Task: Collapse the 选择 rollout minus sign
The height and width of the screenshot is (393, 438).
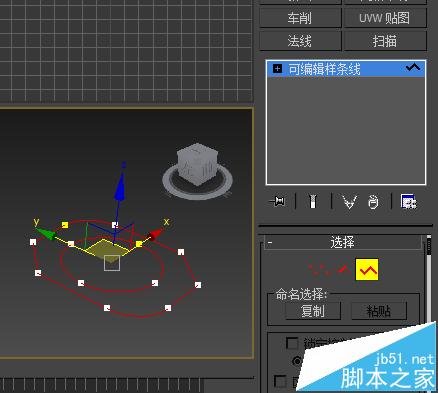Action: click(270, 242)
